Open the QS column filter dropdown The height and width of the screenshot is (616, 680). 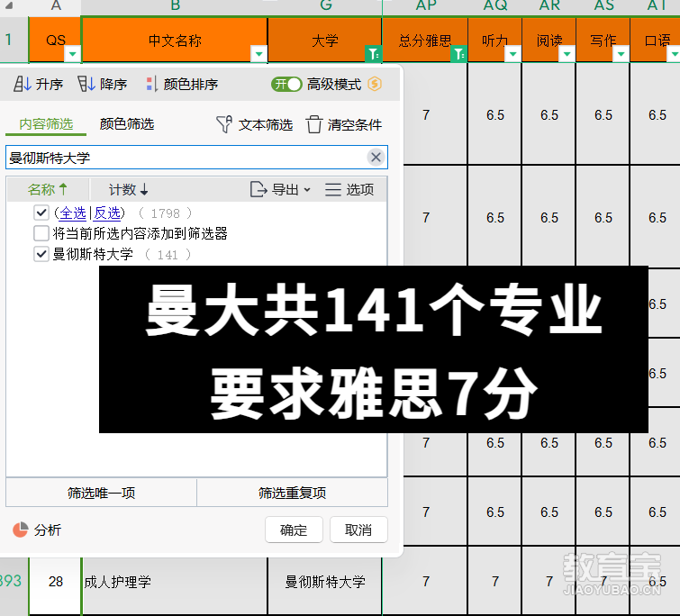72,54
